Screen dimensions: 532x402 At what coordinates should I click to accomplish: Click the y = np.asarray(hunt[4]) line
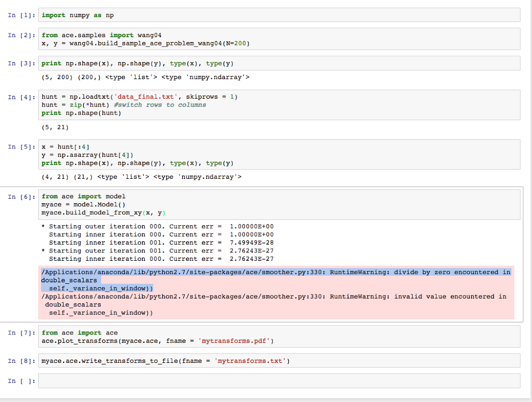pos(88,155)
